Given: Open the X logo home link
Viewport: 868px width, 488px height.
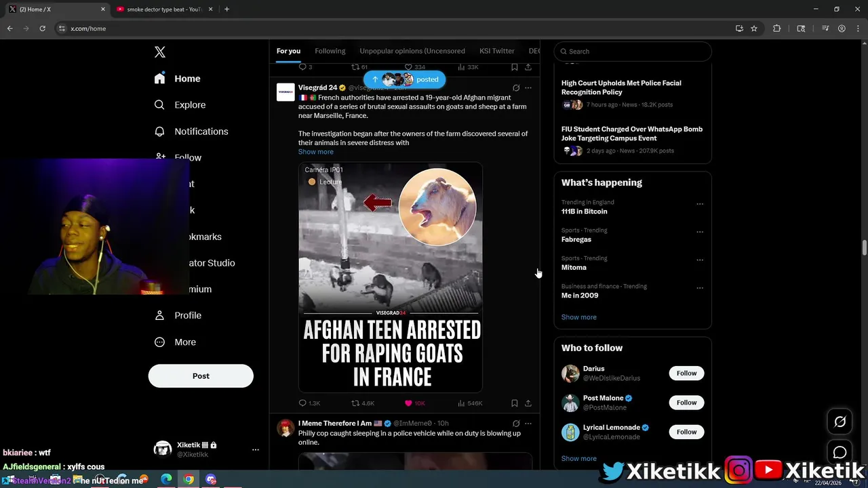Looking at the screenshot, I should click(159, 52).
